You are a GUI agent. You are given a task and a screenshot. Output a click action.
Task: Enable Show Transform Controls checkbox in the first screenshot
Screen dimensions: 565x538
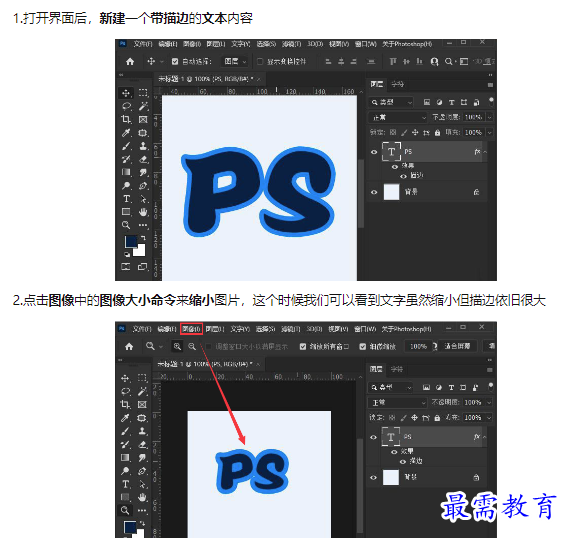click(260, 62)
